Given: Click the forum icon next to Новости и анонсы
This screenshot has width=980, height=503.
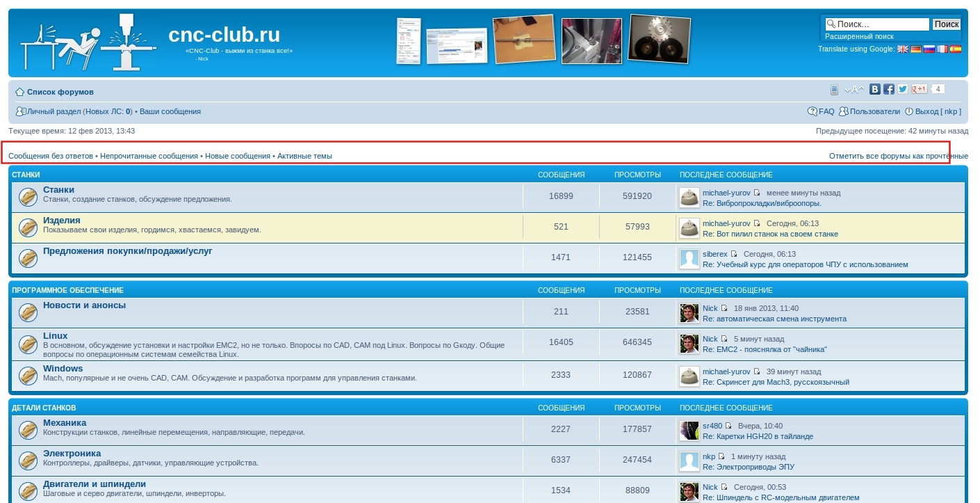Looking at the screenshot, I should coord(28,312).
